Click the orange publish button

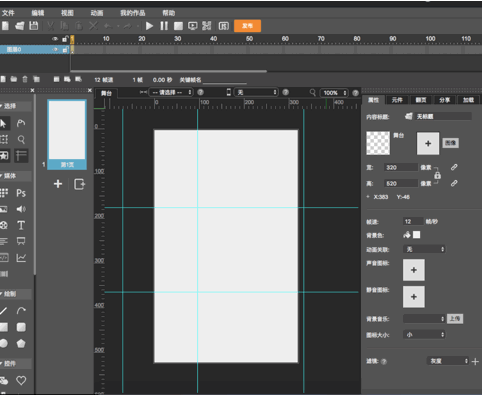pos(247,26)
